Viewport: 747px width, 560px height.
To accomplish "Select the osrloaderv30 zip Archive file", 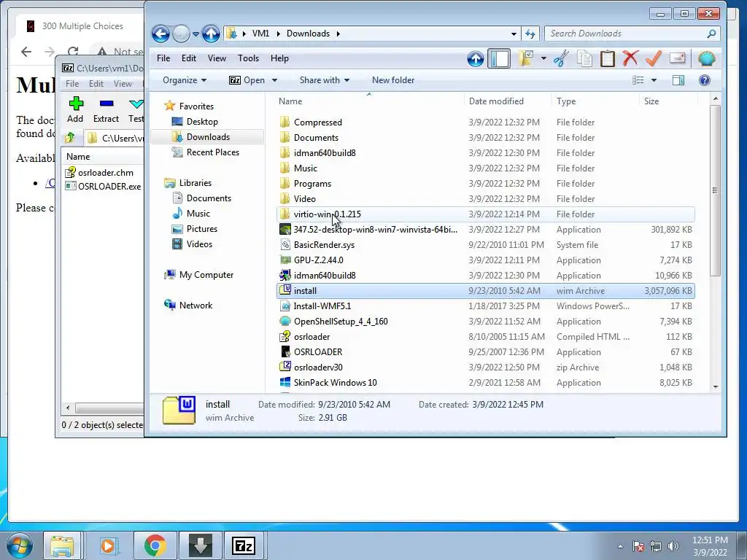I will [x=485, y=367].
